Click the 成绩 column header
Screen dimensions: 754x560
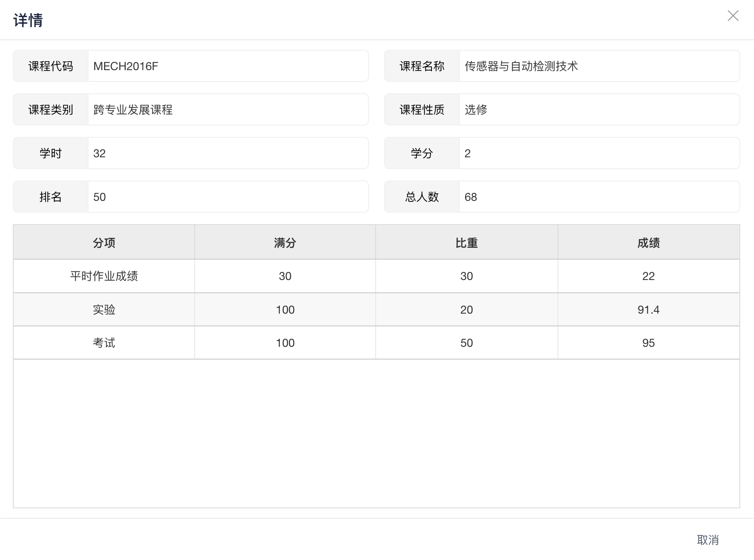click(x=648, y=243)
